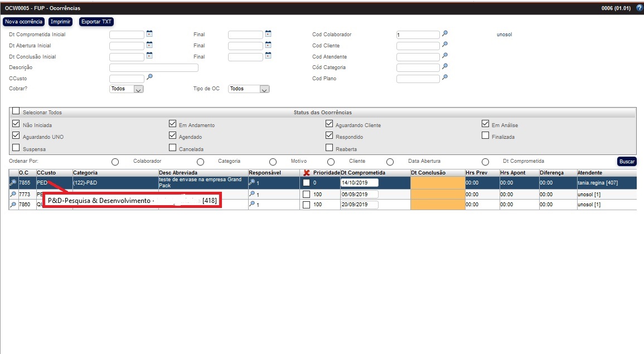
Task: Open details magnifier for occurrence 7773
Action: tap(13, 194)
